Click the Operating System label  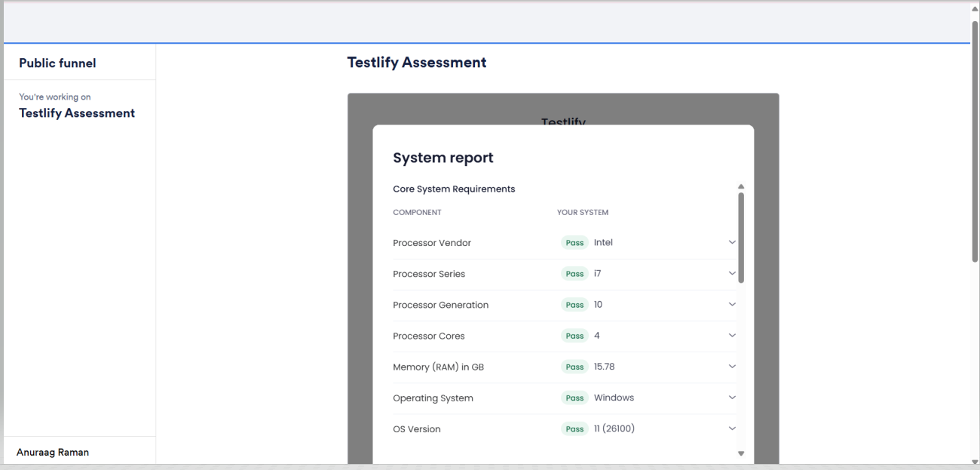pyautogui.click(x=433, y=398)
